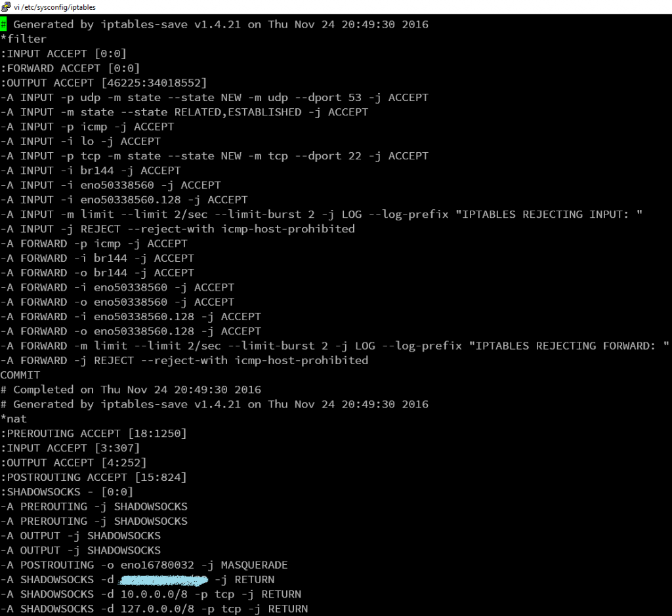The height and width of the screenshot is (616, 672).
Task: Click the "IPTABLES REJECTING INPUT: " log prefix
Action: (x=553, y=215)
